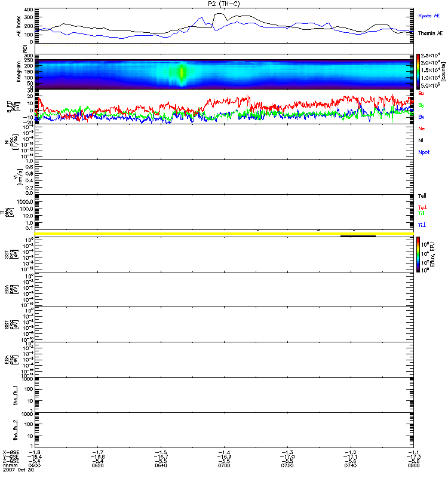
Task: Click the green By legend label
Action: [x=421, y=106]
